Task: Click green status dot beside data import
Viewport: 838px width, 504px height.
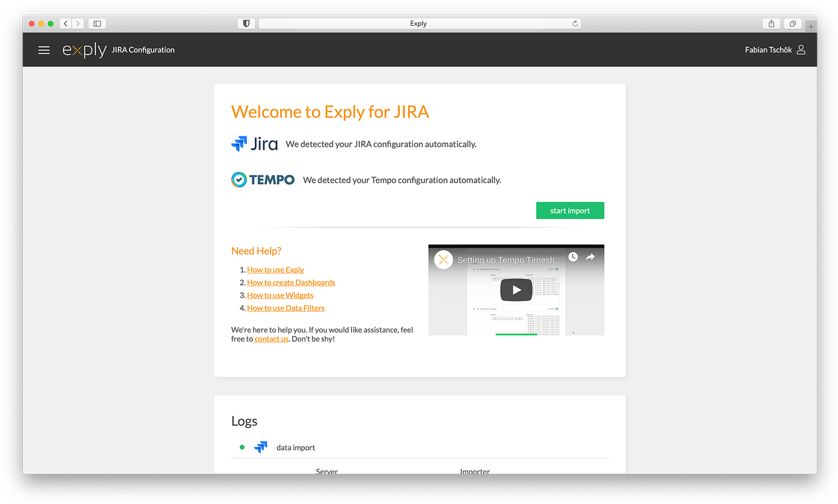Action: pos(242,447)
